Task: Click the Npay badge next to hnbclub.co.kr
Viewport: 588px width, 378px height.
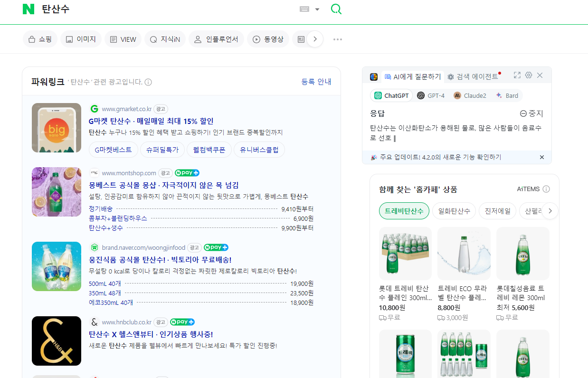Action: pyautogui.click(x=182, y=322)
